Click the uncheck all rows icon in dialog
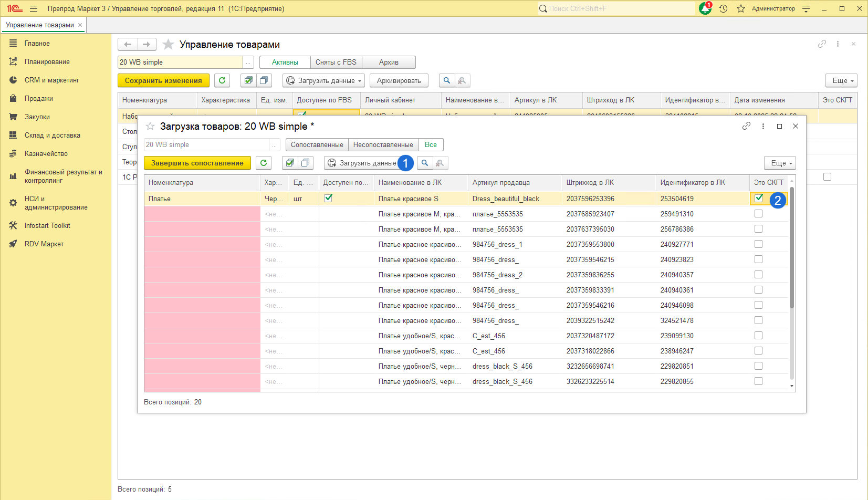 (x=305, y=163)
